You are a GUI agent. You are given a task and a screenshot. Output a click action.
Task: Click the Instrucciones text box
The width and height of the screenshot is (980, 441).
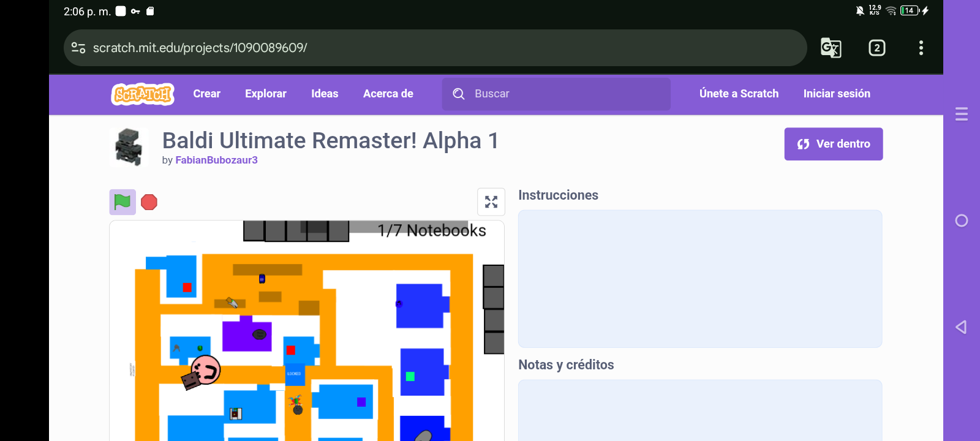(700, 279)
